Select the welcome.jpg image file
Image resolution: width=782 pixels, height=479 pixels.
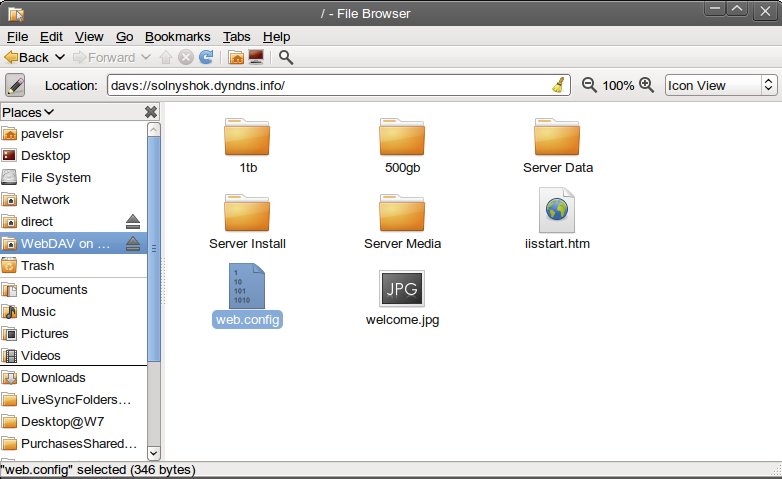[402, 298]
